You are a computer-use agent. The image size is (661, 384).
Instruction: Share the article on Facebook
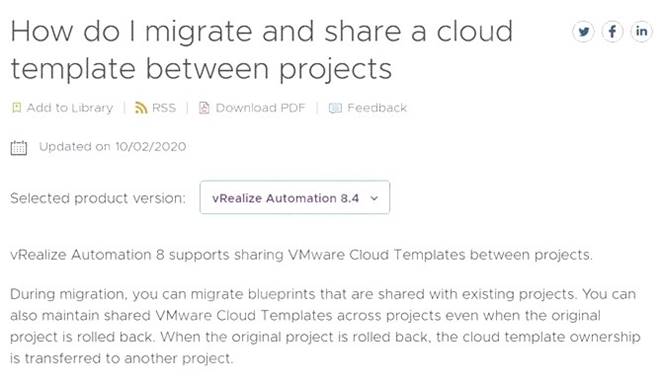click(x=613, y=31)
